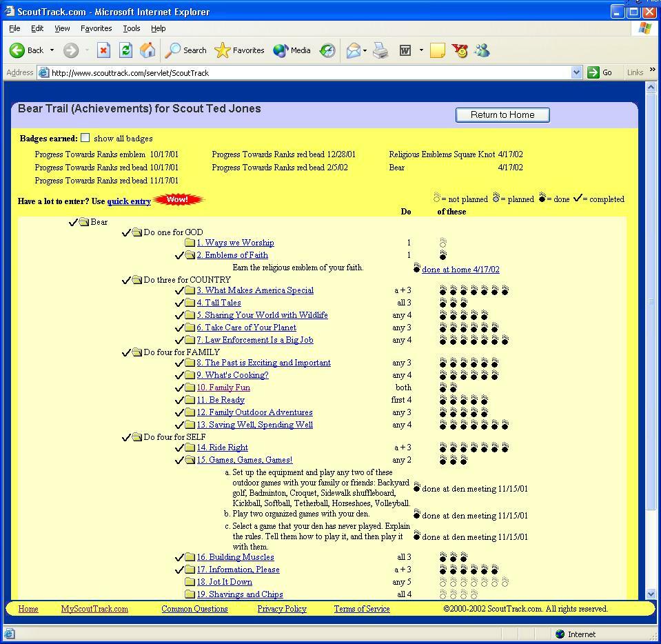Click the yellow note Discuss icon
Image resolution: width=661 pixels, height=644 pixels.
coord(438,50)
